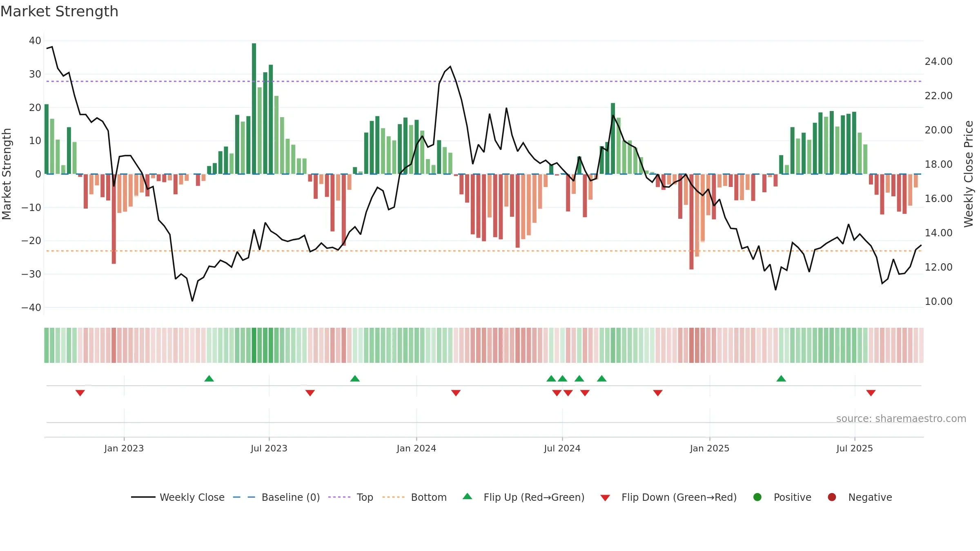
Task: Click the 'Market Strength' chart title at top
Action: click(x=59, y=11)
